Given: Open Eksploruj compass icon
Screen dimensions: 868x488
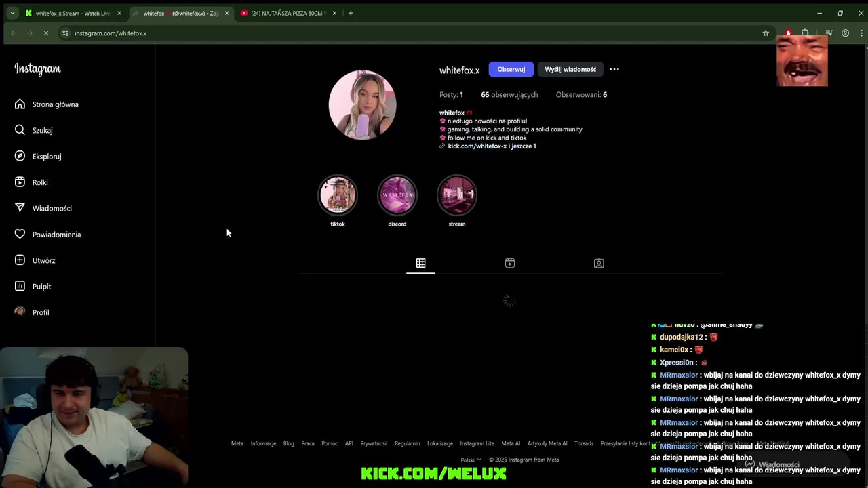Looking at the screenshot, I should pos(20,156).
